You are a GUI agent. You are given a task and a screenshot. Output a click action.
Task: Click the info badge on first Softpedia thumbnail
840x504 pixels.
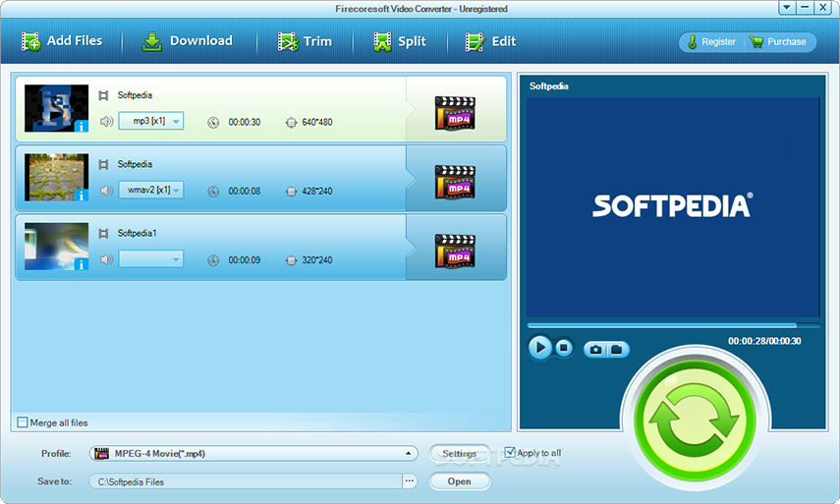click(x=82, y=127)
